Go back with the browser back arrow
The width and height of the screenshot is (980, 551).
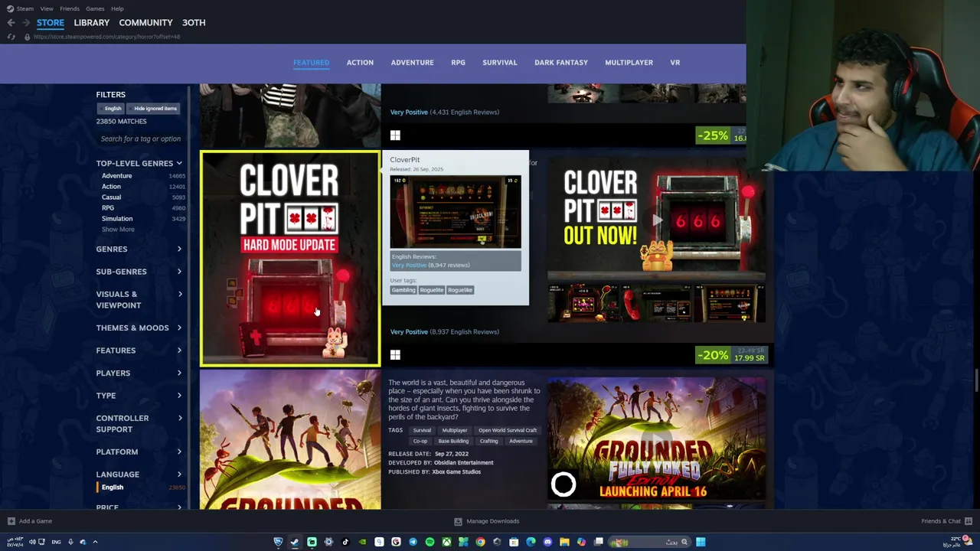tap(11, 22)
